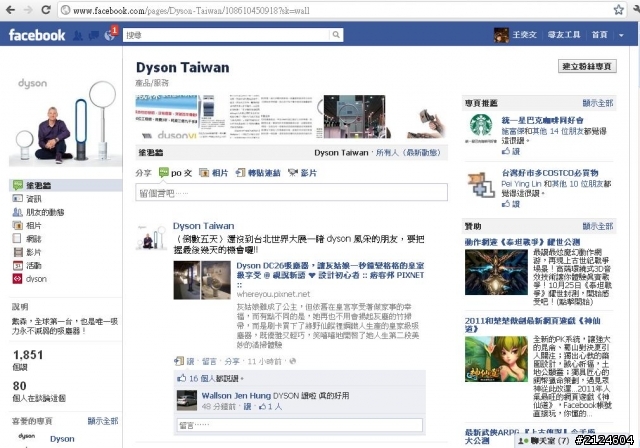640x448 pixels.
Task: Reload the page with the refresh icon
Action: (46, 10)
